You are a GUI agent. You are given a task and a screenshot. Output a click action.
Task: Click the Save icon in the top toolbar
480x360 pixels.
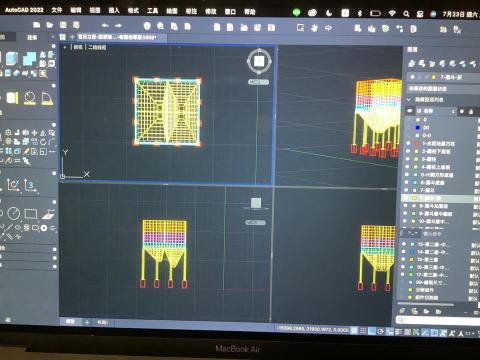(x=63, y=25)
